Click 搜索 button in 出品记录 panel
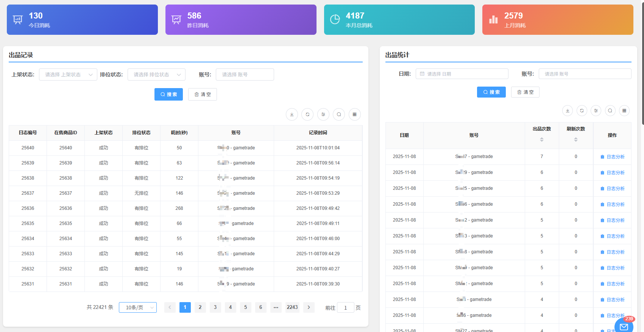 tap(168, 95)
